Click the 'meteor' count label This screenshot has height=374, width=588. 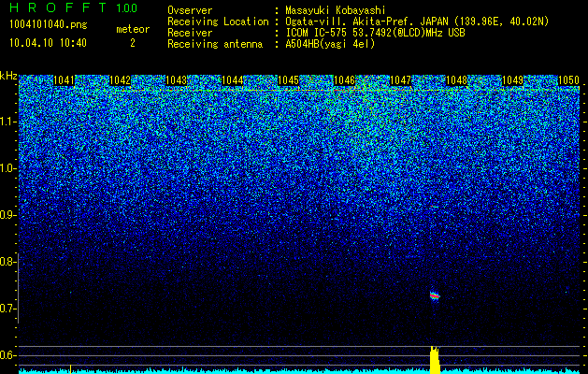click(133, 29)
